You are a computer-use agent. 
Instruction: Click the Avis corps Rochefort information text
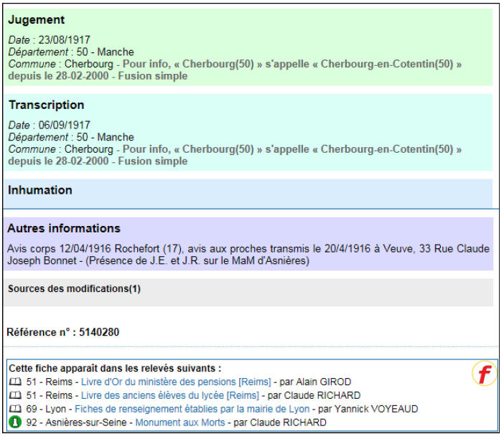click(248, 255)
